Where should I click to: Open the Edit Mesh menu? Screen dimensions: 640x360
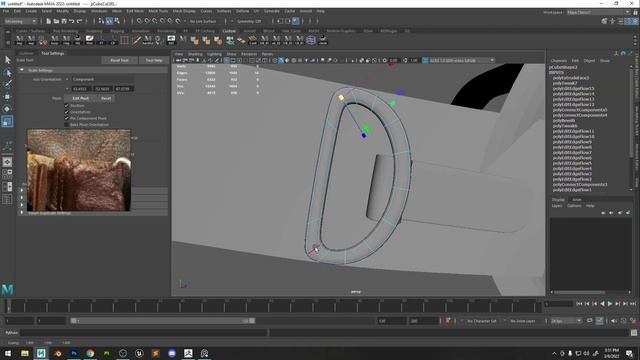click(135, 11)
